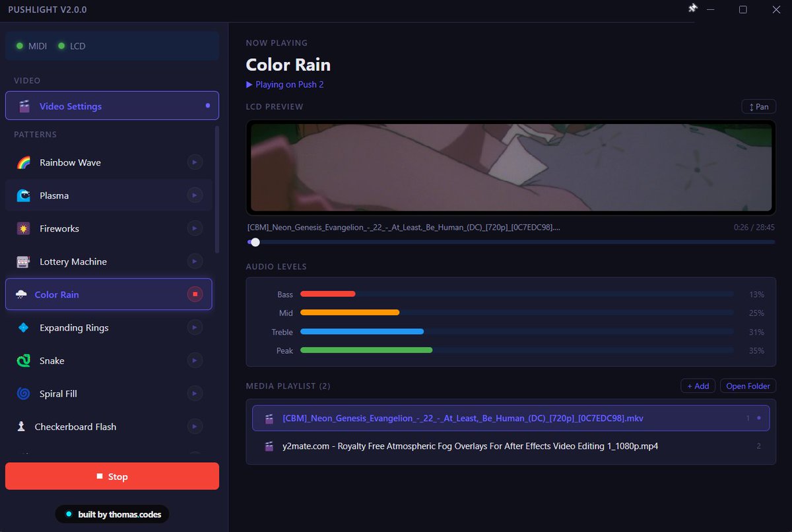792x532 pixels.
Task: Click the MIDI connection status indicator
Action: tap(32, 46)
